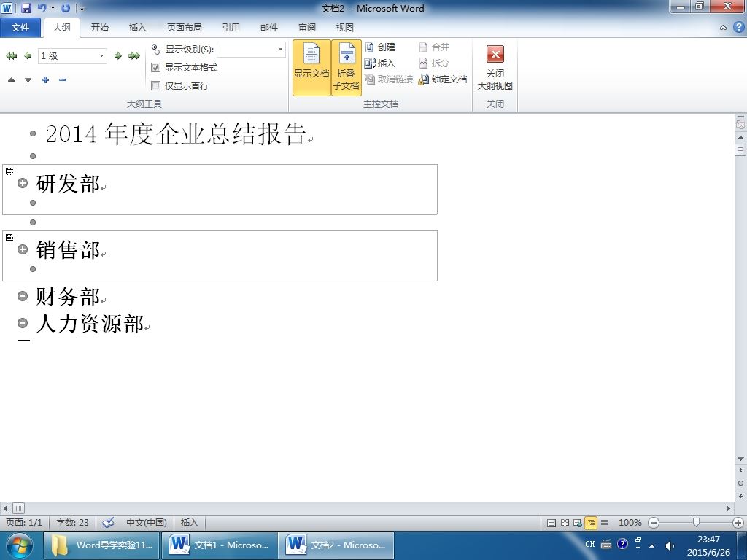Switch to the 页面布局 tab
Screen dimensions: 747x560
pos(184,28)
